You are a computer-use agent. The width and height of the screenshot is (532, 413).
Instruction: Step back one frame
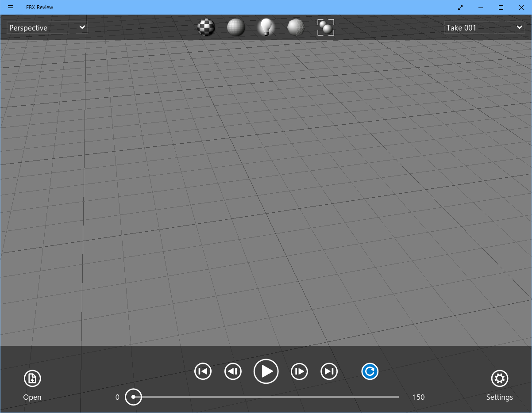tap(233, 371)
